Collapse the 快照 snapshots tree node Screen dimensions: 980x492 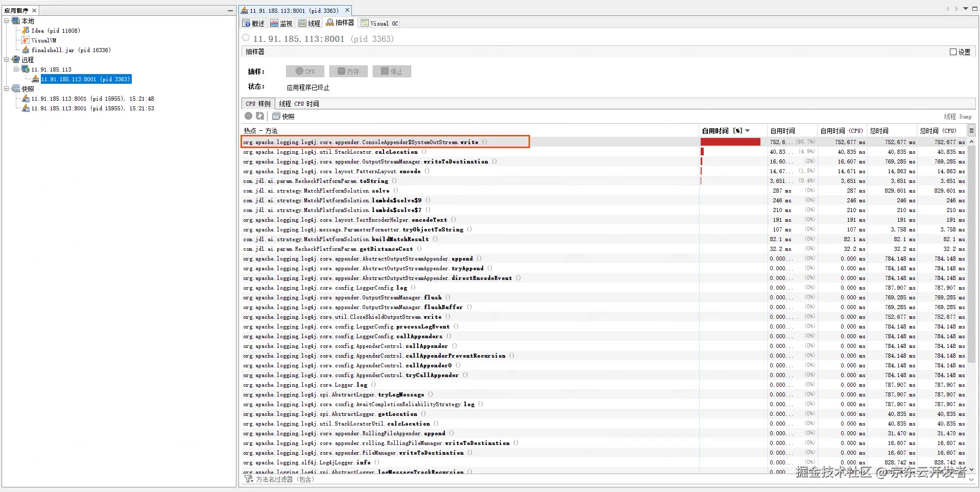click(x=7, y=89)
